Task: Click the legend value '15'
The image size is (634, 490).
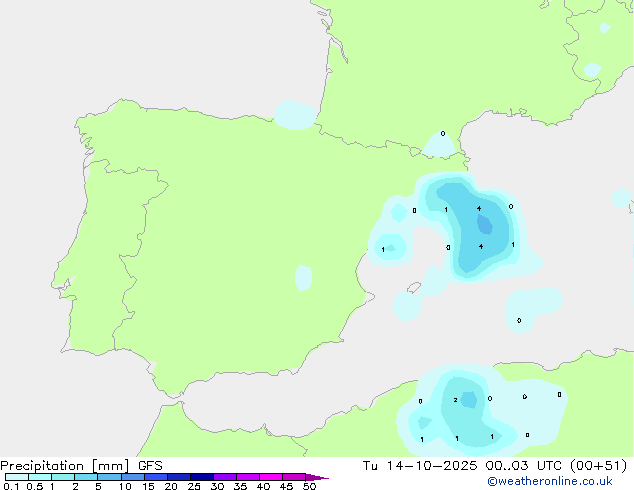Action: (x=148, y=486)
